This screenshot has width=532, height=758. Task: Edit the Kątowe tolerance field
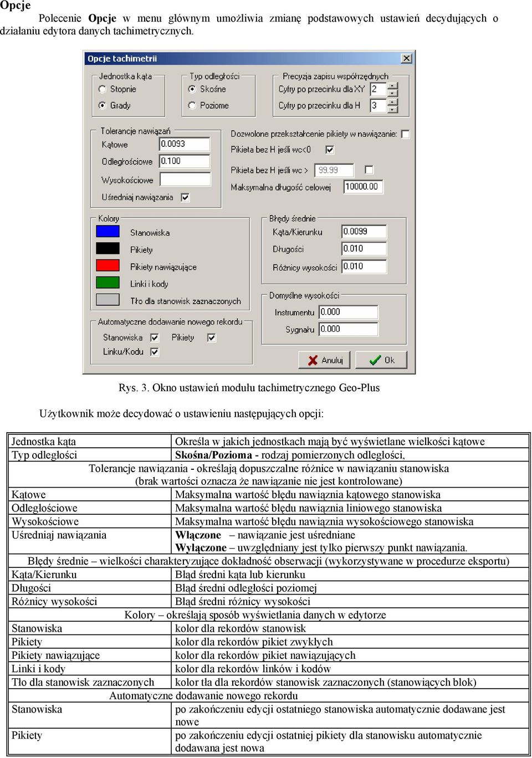tap(185, 144)
